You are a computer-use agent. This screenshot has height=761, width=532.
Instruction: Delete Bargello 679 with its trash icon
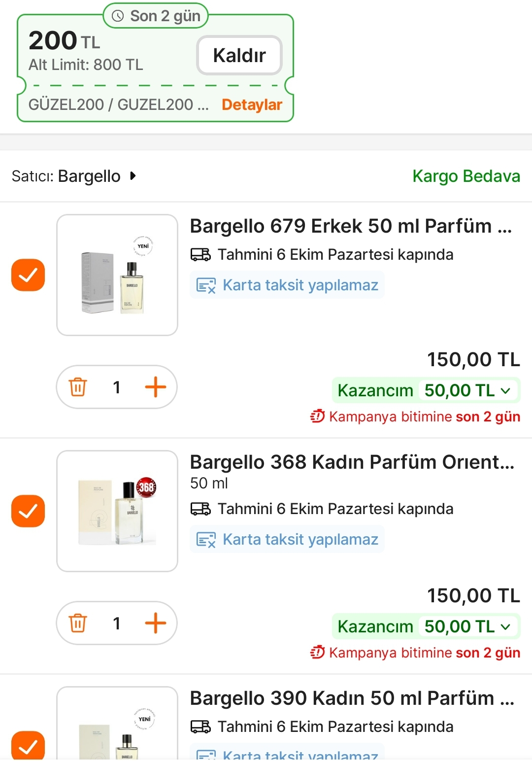click(x=78, y=387)
